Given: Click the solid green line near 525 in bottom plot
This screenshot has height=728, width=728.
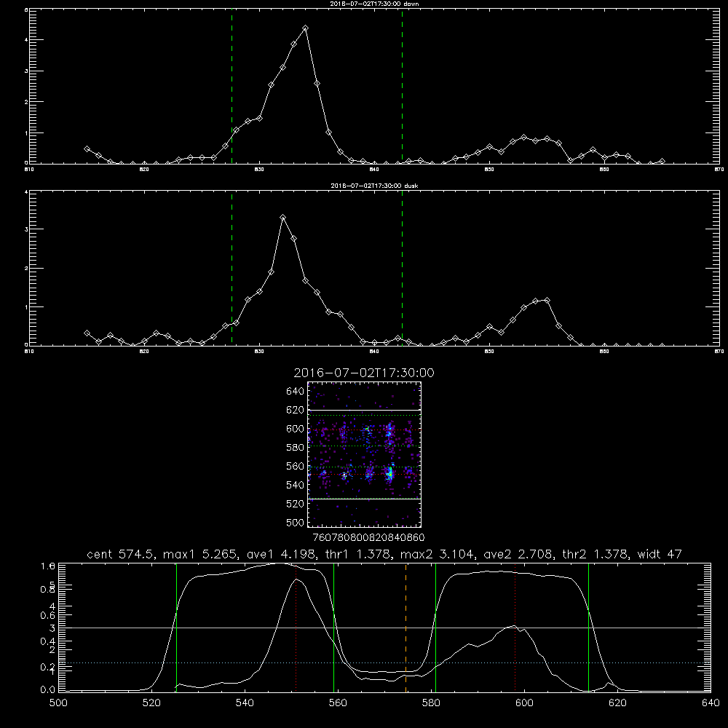Looking at the screenshot, I should pos(176,628).
